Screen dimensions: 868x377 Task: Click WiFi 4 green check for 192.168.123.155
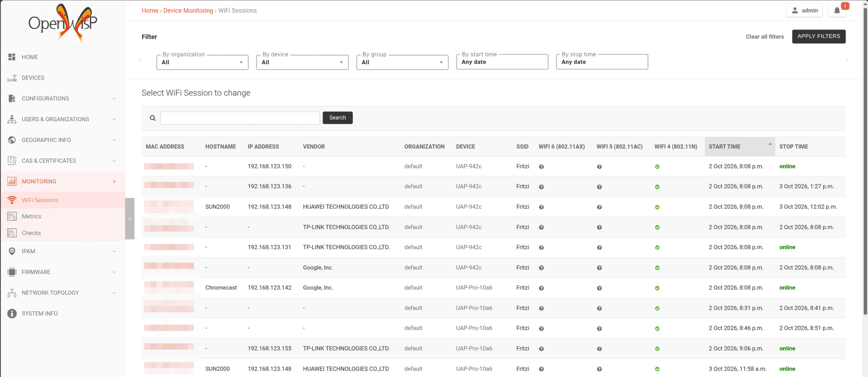tap(657, 349)
